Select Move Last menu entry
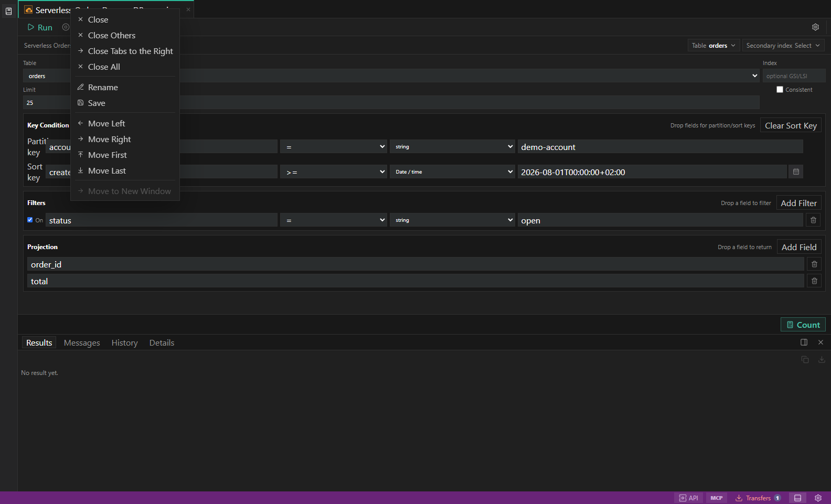 125,170
